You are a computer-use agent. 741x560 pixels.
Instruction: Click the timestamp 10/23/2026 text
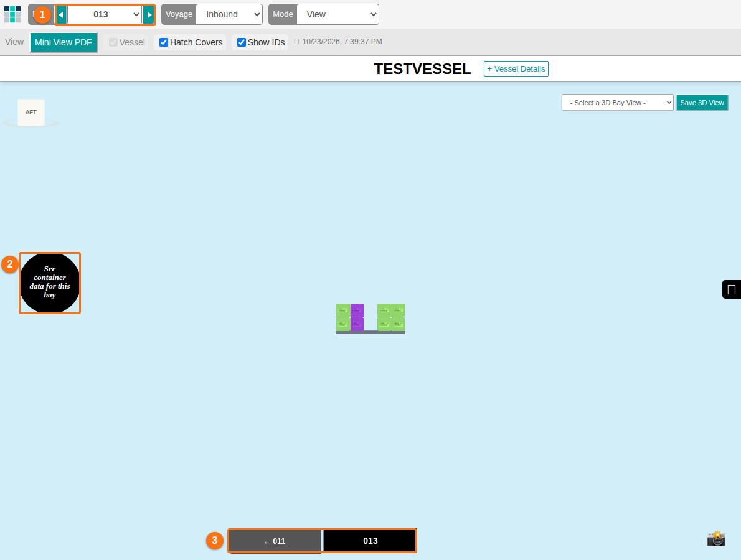pos(342,42)
